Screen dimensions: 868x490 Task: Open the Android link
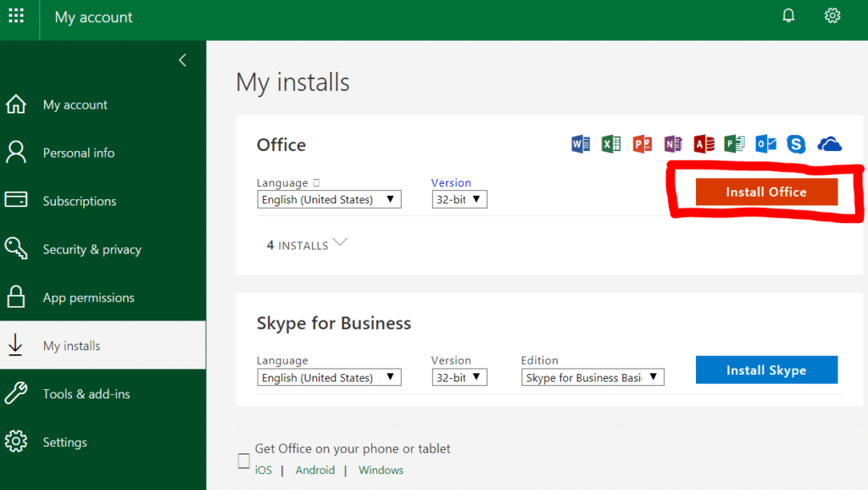click(x=315, y=470)
